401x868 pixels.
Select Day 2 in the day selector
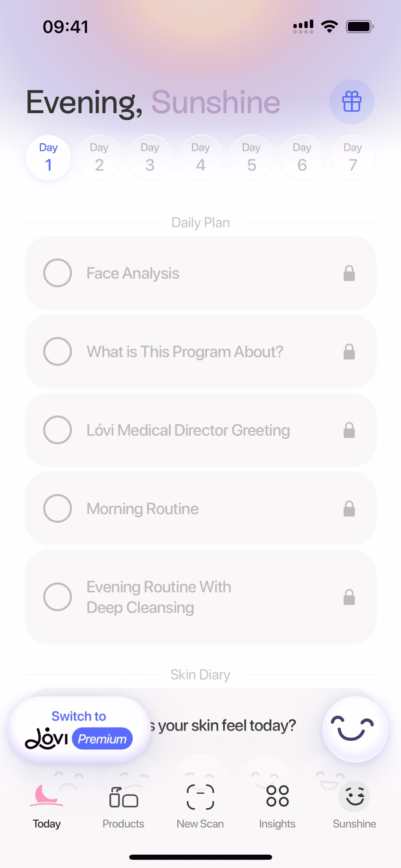[x=99, y=158]
